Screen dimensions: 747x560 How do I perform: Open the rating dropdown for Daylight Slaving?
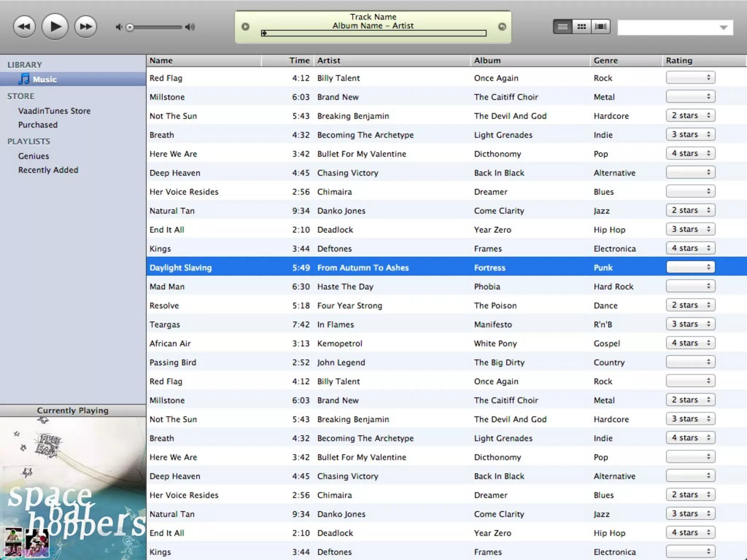pos(690,267)
